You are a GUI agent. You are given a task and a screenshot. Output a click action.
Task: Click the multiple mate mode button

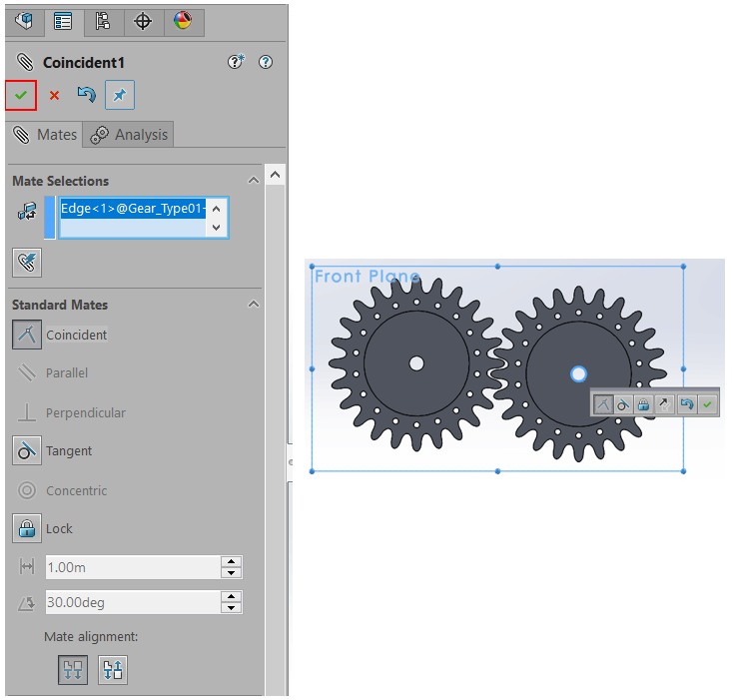tap(27, 263)
